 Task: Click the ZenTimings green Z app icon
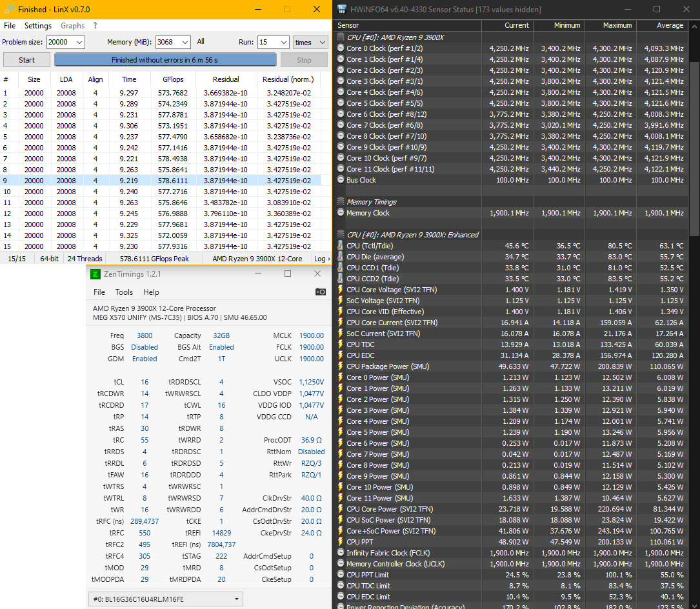[x=95, y=274]
